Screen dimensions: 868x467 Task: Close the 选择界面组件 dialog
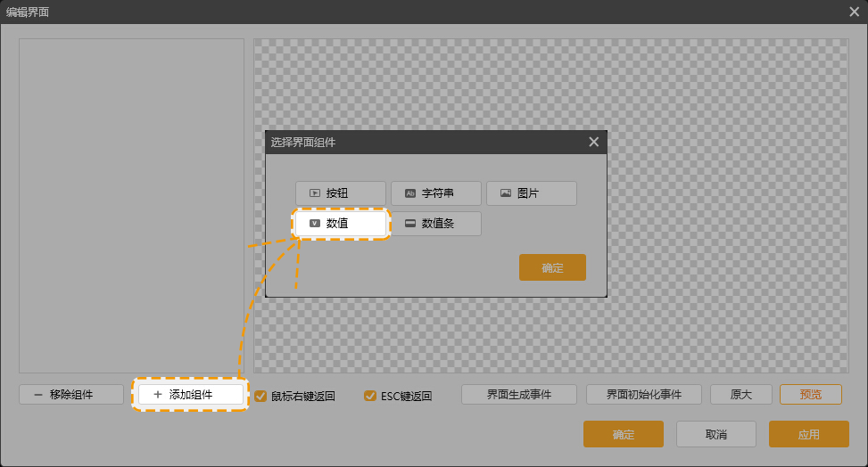594,142
